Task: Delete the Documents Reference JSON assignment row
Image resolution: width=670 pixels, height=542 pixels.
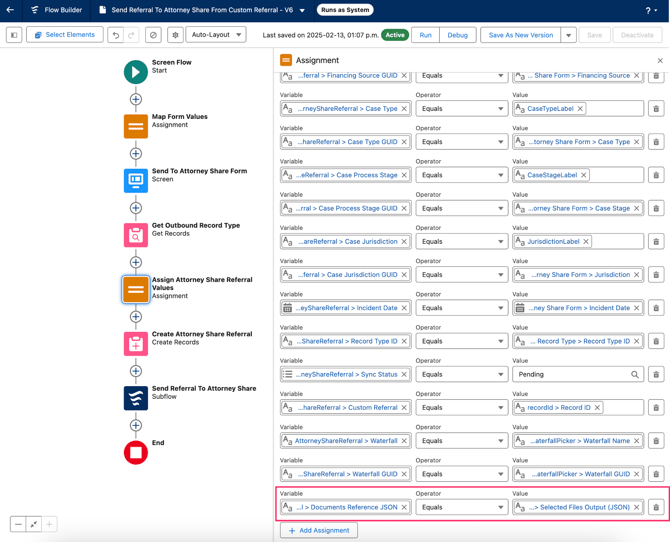Action: coord(656,507)
